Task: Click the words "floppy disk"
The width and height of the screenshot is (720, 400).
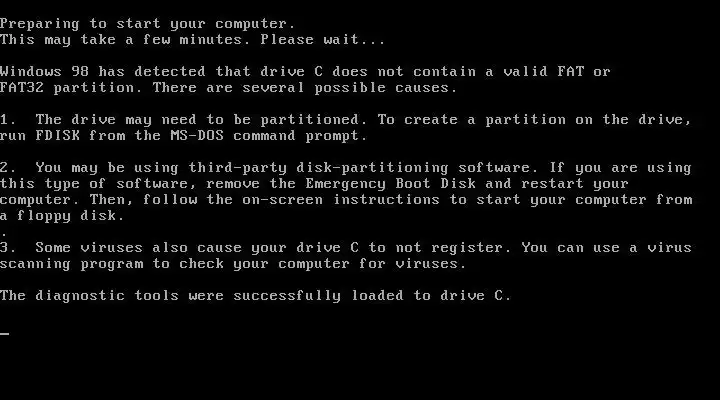Action: click(70, 216)
